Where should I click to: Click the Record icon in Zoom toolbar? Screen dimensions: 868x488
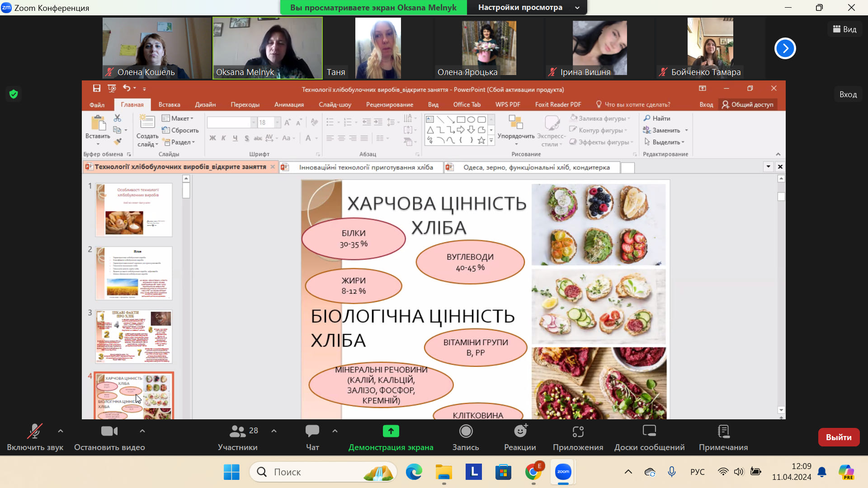(466, 432)
